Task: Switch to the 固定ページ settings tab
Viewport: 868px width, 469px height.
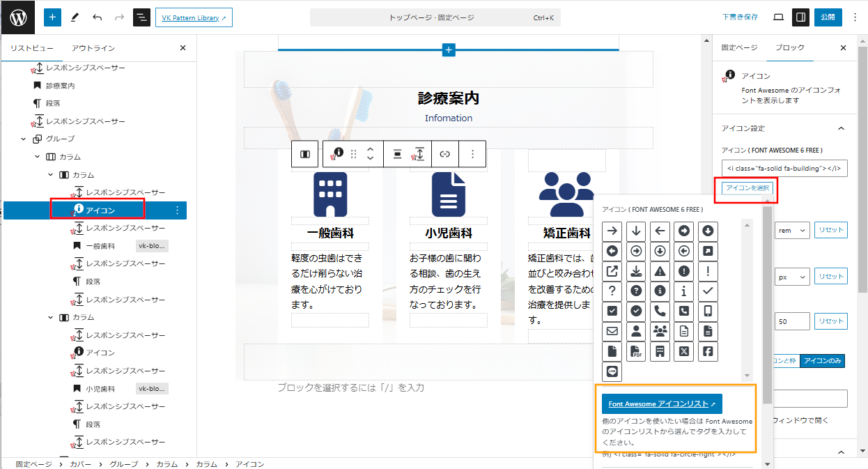Action: pyautogui.click(x=739, y=48)
